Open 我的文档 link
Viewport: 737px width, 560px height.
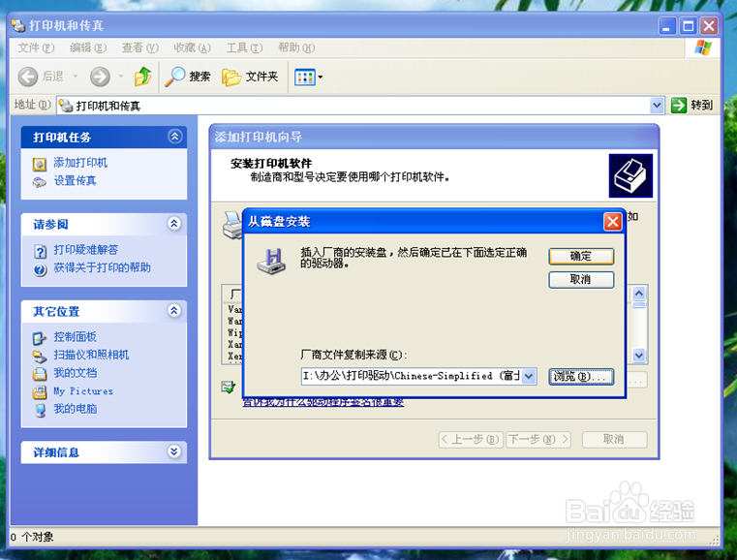click(75, 373)
